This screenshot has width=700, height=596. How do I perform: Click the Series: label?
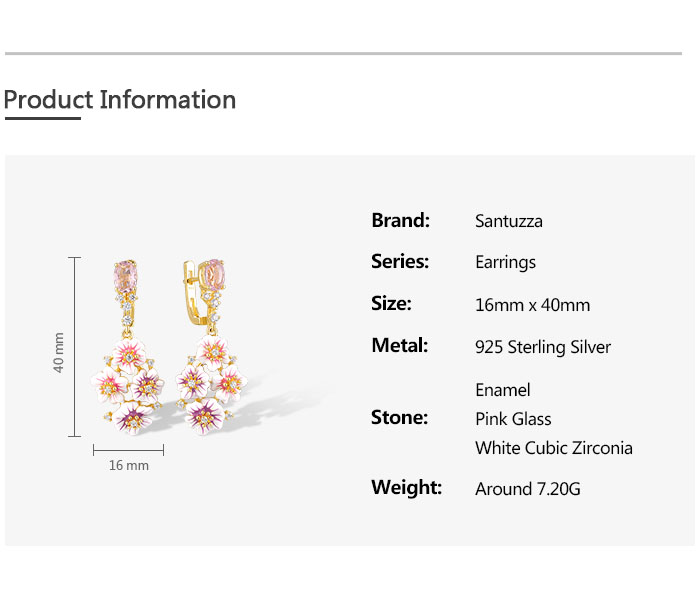click(400, 262)
